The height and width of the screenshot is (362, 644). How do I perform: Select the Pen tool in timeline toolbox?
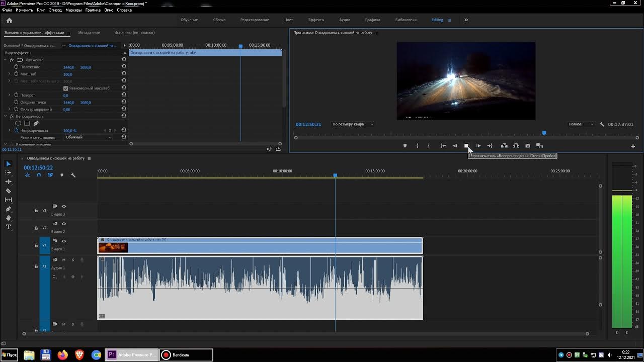pyautogui.click(x=8, y=209)
